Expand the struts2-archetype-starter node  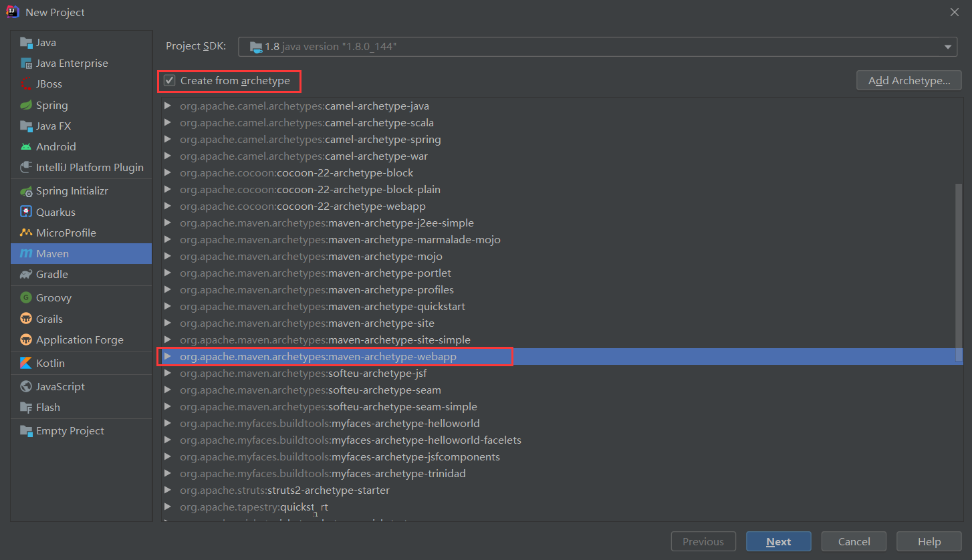pos(168,490)
